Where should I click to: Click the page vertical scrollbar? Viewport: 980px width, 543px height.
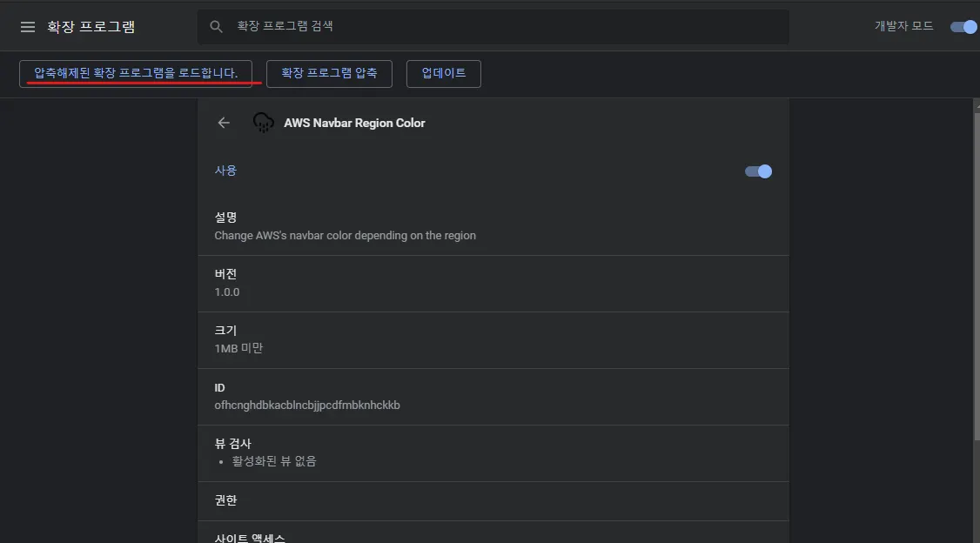click(x=977, y=275)
